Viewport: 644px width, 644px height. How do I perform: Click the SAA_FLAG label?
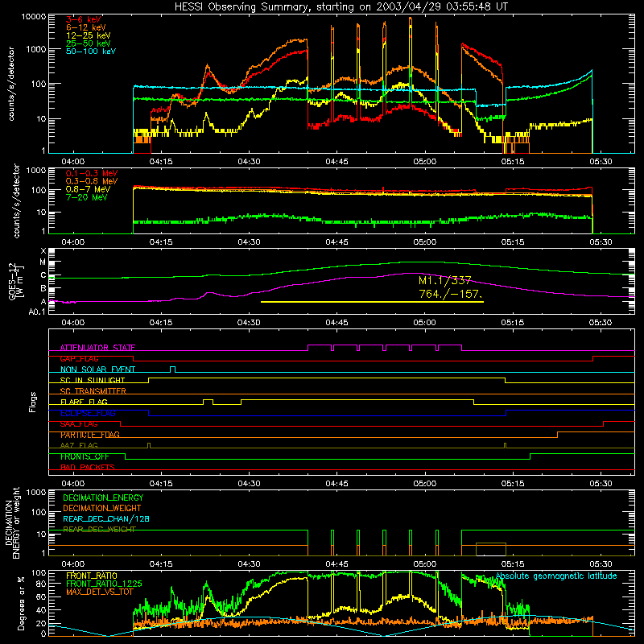(x=79, y=424)
